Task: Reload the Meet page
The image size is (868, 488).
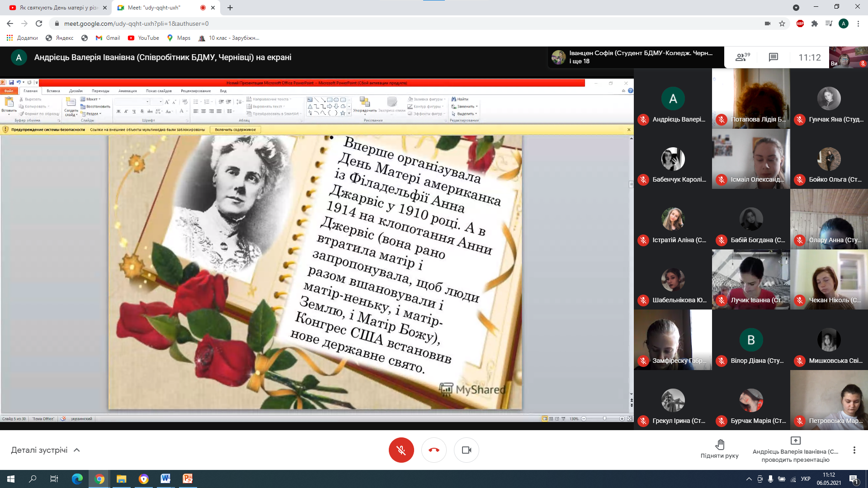Action: tap(39, 23)
